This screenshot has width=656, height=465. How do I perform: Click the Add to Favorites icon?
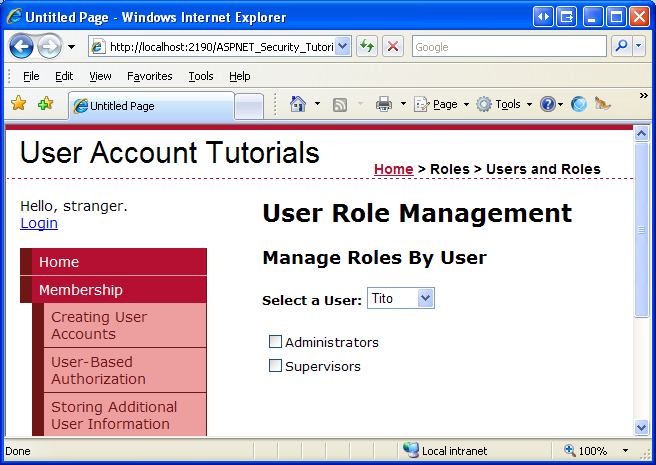[45, 104]
